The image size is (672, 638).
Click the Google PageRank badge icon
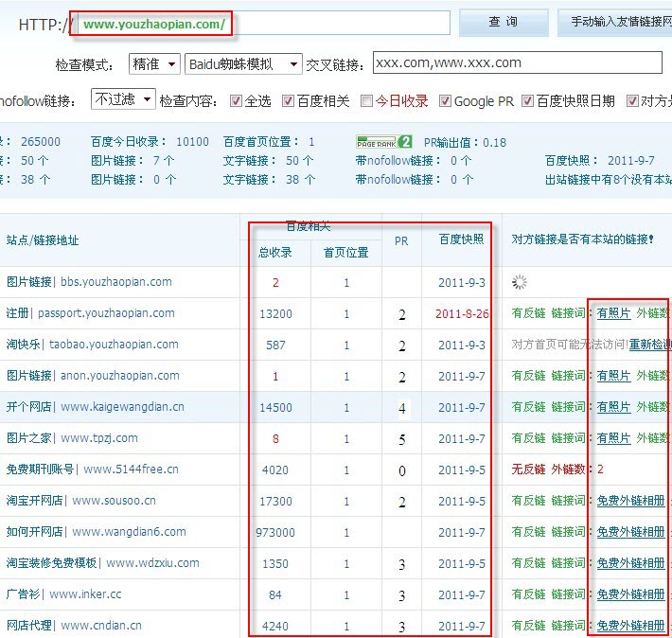(384, 141)
